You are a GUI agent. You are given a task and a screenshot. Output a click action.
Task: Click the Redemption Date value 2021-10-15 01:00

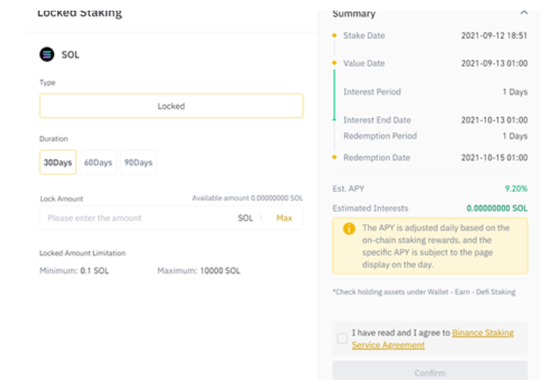click(x=494, y=158)
